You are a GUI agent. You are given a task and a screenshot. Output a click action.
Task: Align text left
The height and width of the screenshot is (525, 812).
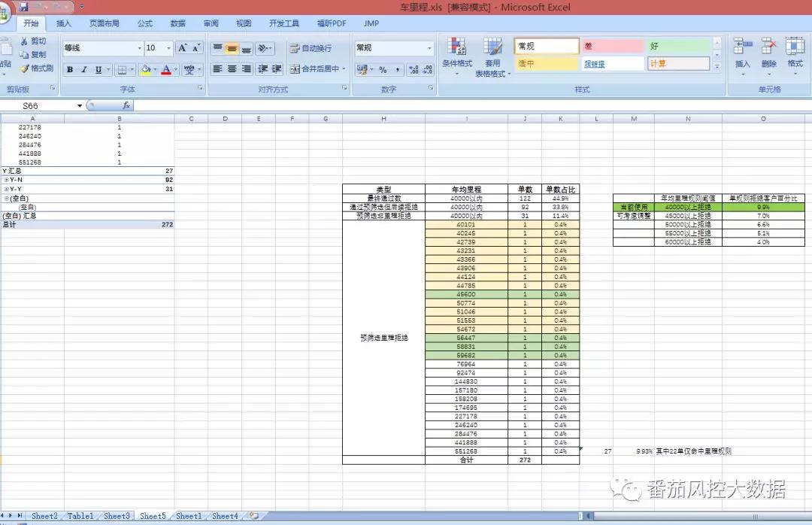tap(218, 69)
